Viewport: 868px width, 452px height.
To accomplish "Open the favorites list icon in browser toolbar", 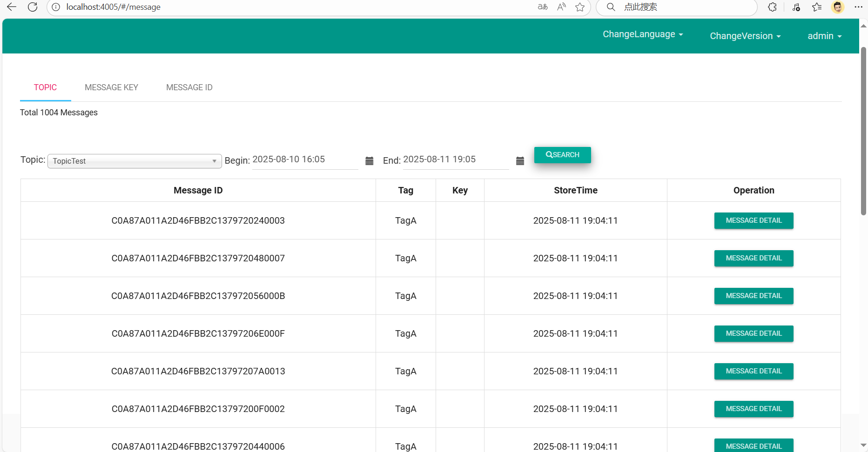I will pyautogui.click(x=817, y=7).
